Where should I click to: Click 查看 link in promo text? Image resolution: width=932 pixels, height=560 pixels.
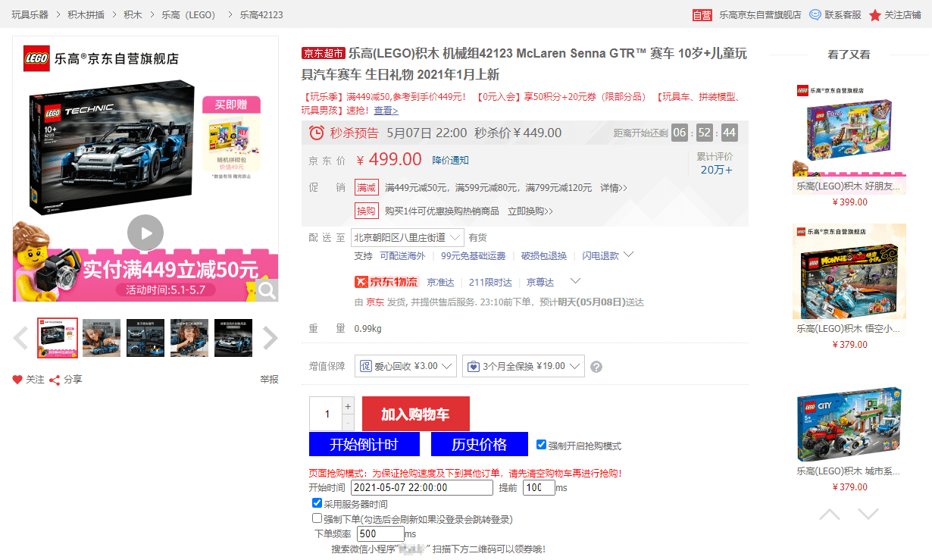click(x=386, y=111)
